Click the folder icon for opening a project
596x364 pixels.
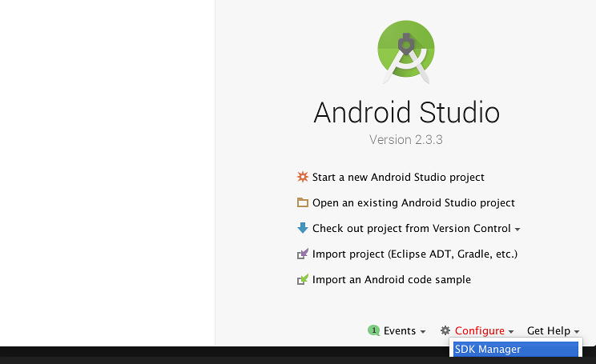click(302, 202)
